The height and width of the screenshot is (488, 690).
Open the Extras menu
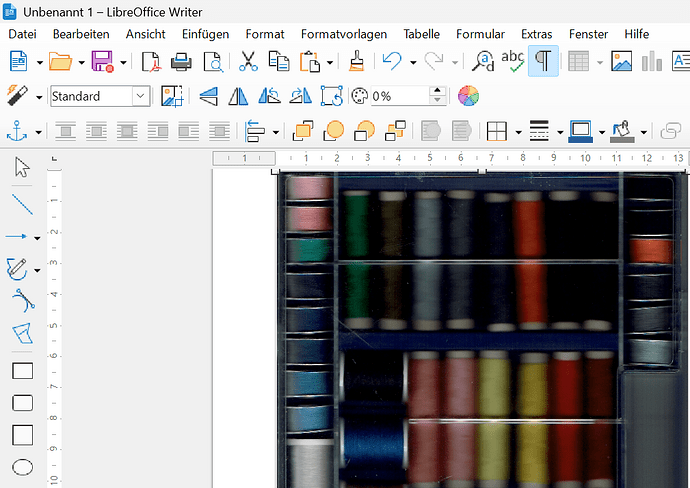(536, 34)
